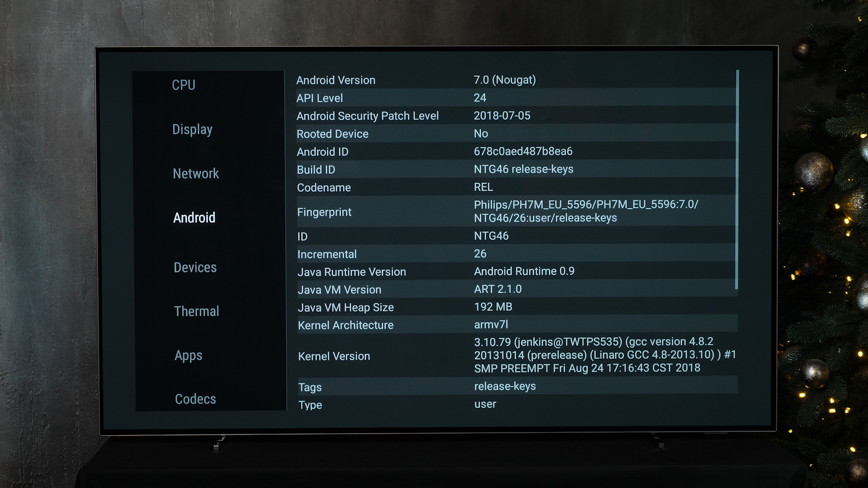Screen dimensions: 868x488
Task: Click the Fingerprint value text
Action: [586, 211]
